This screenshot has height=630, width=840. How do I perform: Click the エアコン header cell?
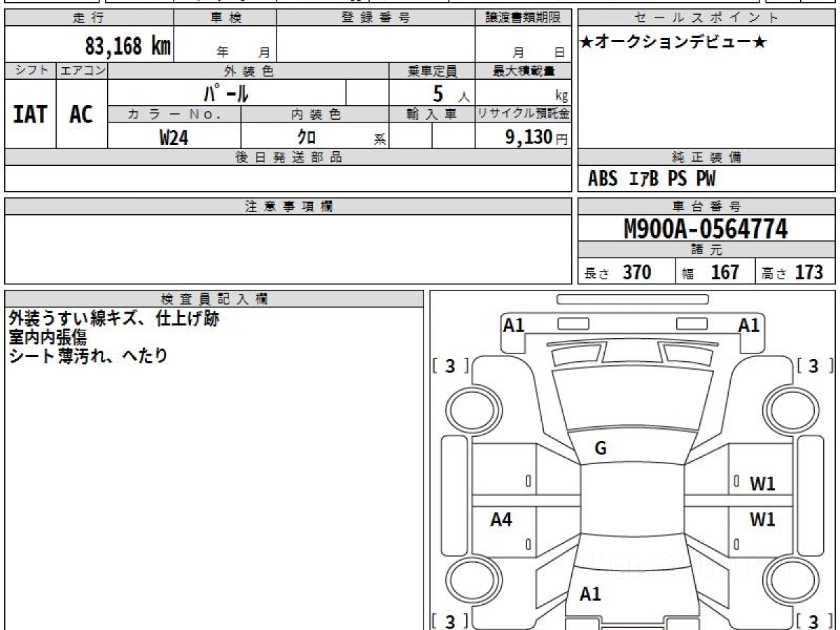pos(82,71)
